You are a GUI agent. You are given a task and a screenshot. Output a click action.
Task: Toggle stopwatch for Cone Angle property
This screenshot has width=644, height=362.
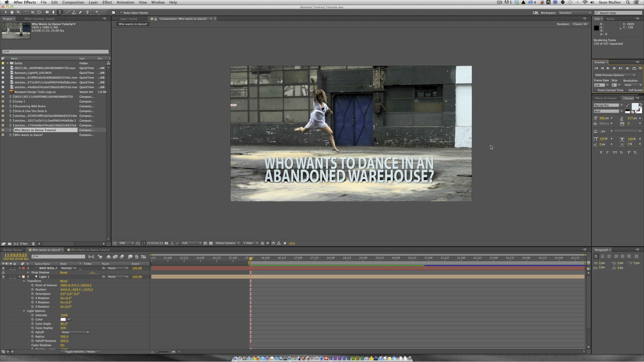[x=32, y=324]
